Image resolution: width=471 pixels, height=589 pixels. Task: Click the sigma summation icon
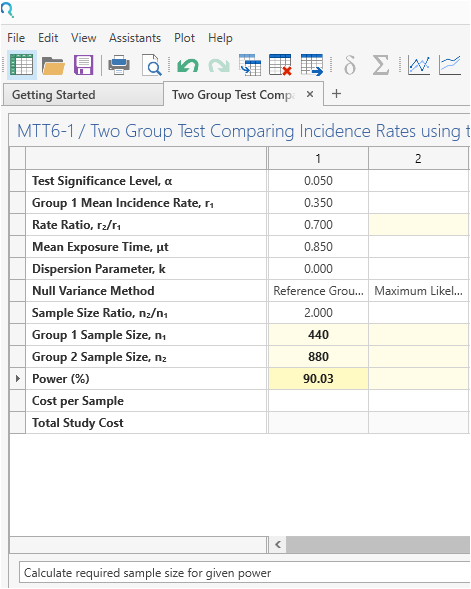tap(380, 65)
